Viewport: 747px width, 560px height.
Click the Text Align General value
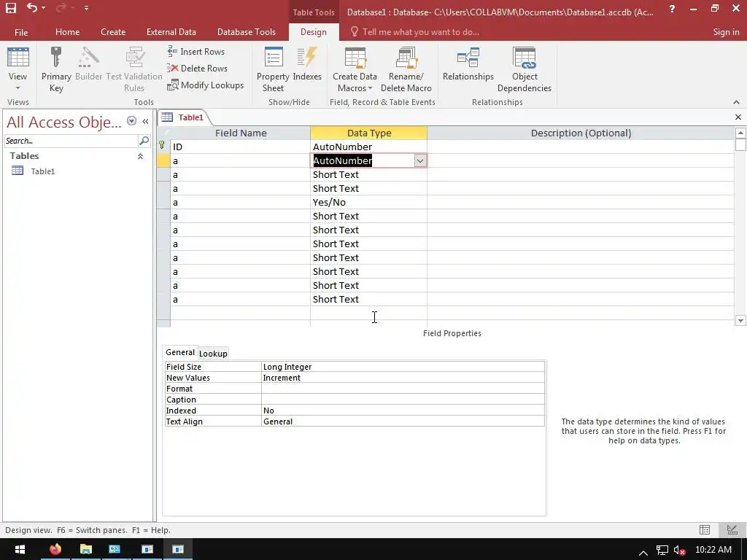pyautogui.click(x=403, y=421)
